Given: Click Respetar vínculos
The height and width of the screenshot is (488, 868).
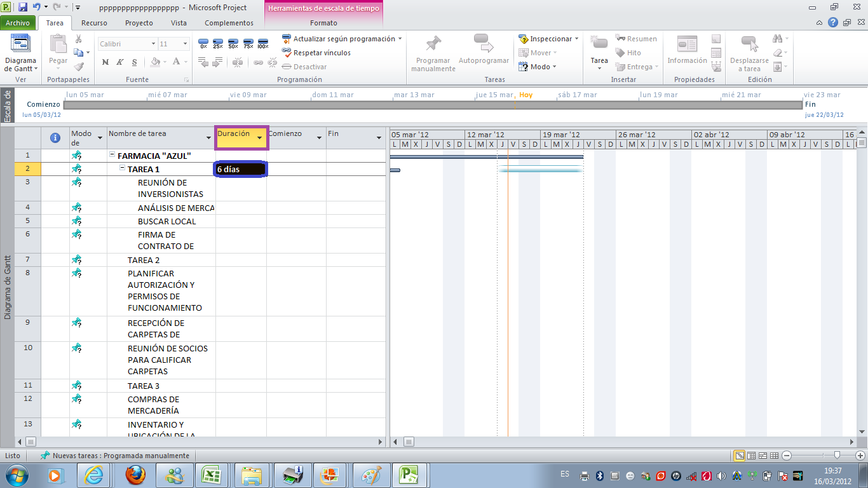Looking at the screenshot, I should tap(316, 53).
